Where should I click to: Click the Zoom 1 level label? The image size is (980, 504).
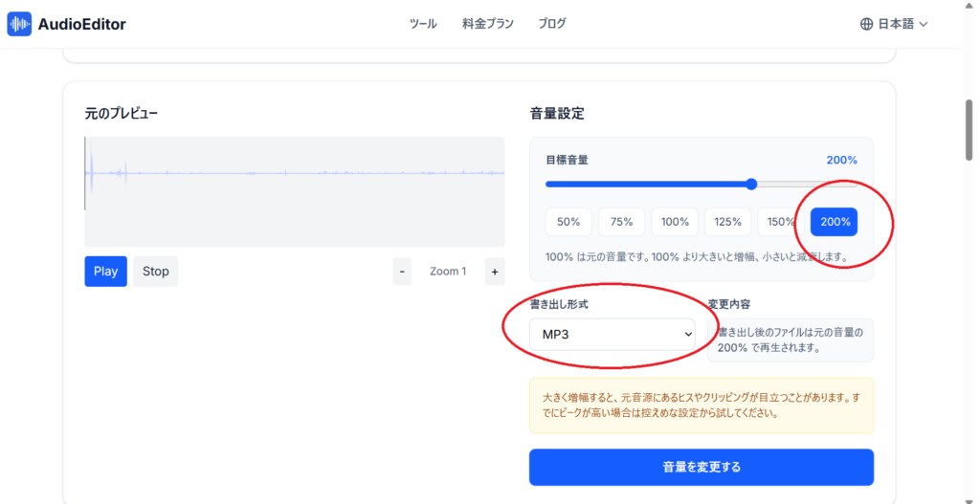point(448,272)
